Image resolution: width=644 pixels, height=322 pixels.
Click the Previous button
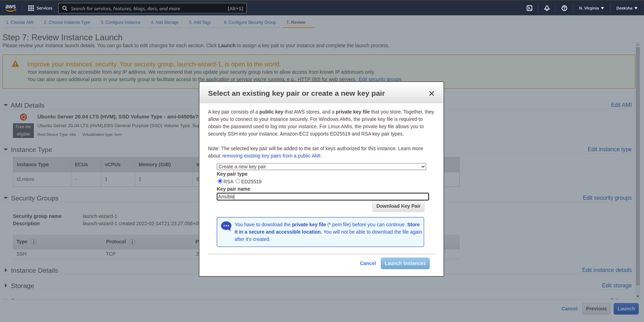(x=596, y=308)
